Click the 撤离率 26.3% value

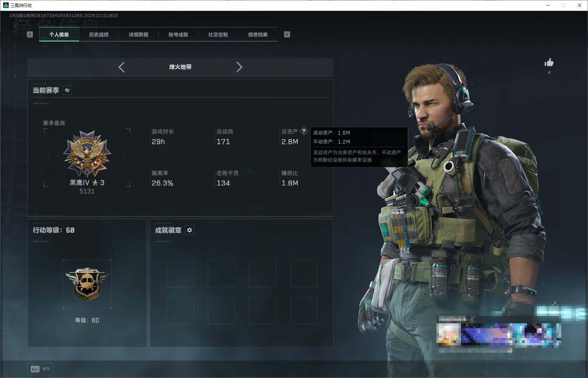point(162,183)
